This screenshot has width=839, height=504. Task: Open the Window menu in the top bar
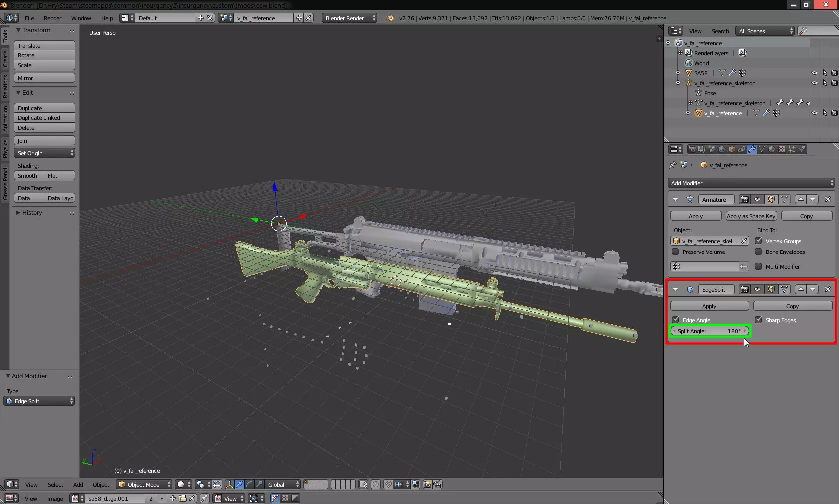(x=81, y=18)
